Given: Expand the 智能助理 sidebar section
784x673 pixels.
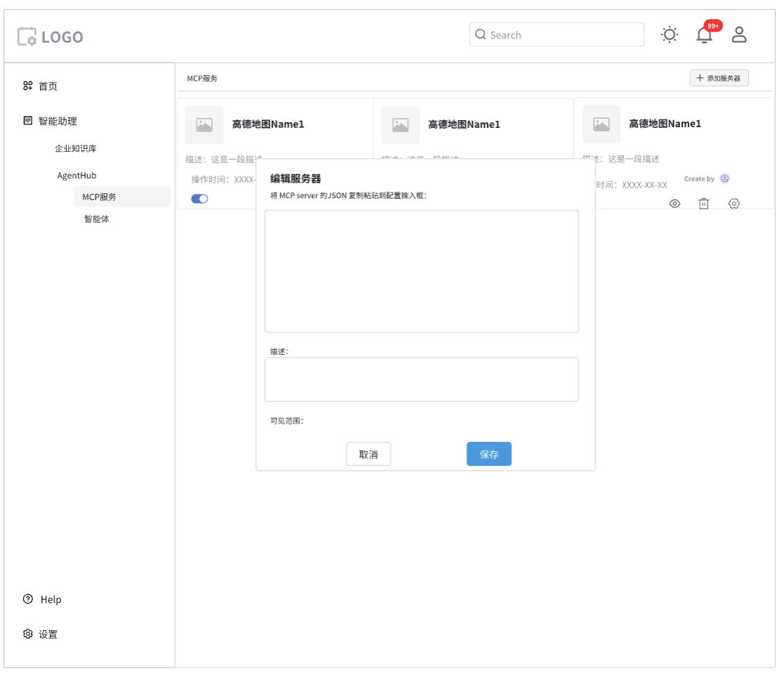Looking at the screenshot, I should (x=57, y=121).
